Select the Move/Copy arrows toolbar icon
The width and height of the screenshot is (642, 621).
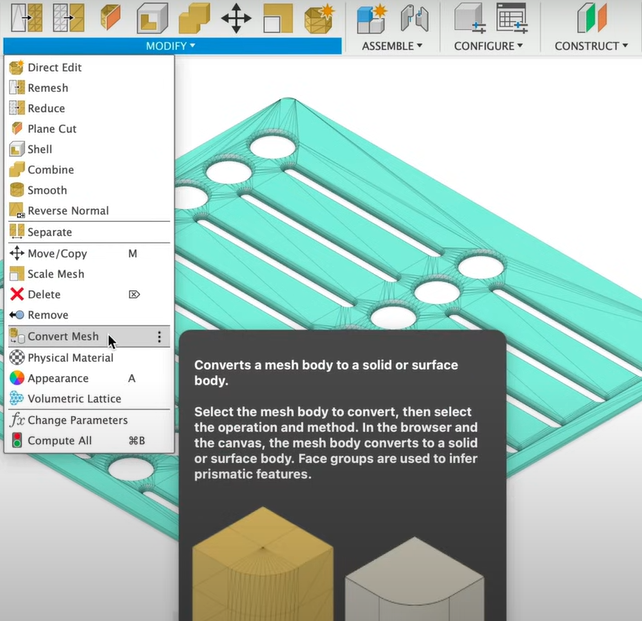pos(236,18)
